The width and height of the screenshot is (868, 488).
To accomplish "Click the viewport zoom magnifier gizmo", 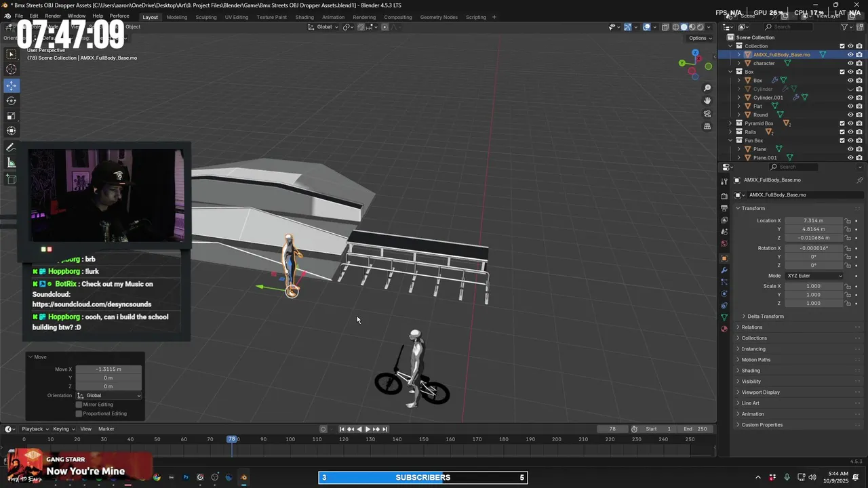I will pyautogui.click(x=707, y=88).
